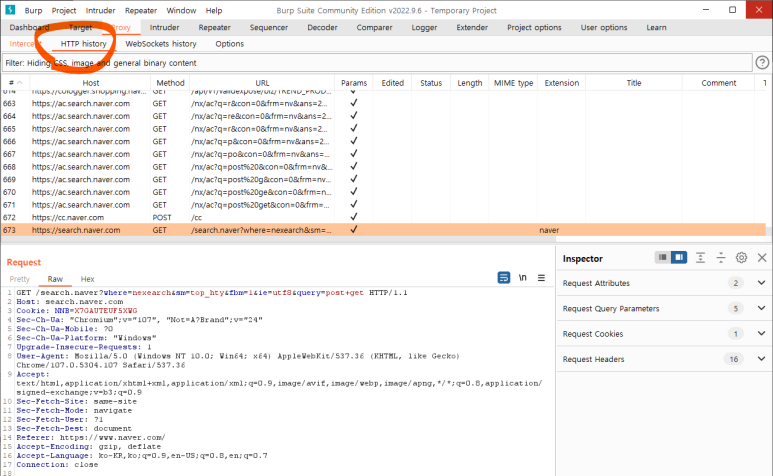Toggle word wrap icon in Request panel
The width and height of the screenshot is (773, 476).
[x=503, y=278]
